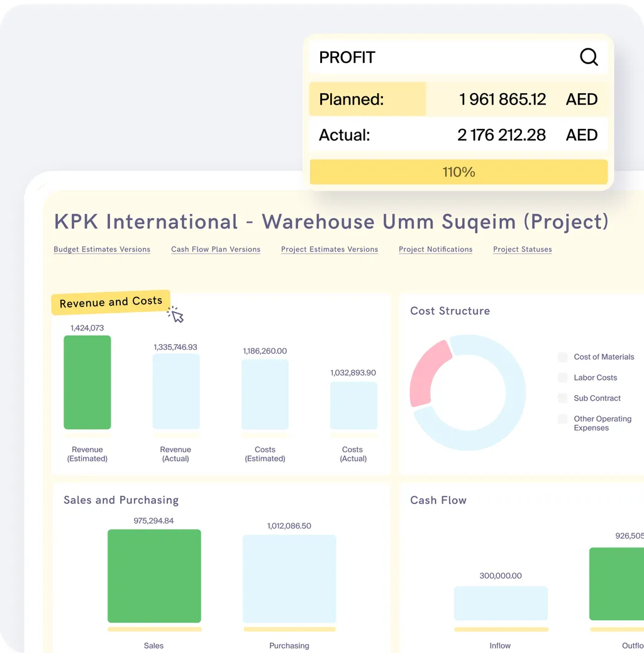Toggle the Other Operating Expenses legend swatch
Image resolution: width=644 pixels, height=653 pixels.
coord(562,419)
